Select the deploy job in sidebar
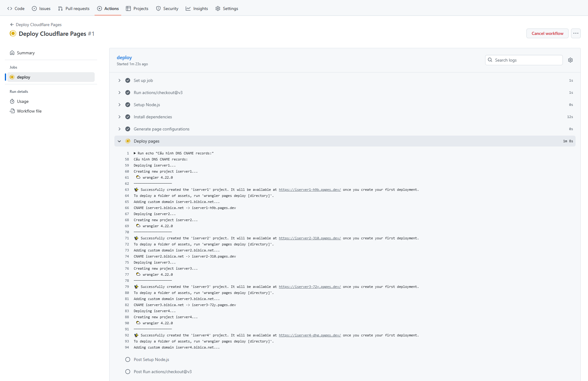 point(51,77)
